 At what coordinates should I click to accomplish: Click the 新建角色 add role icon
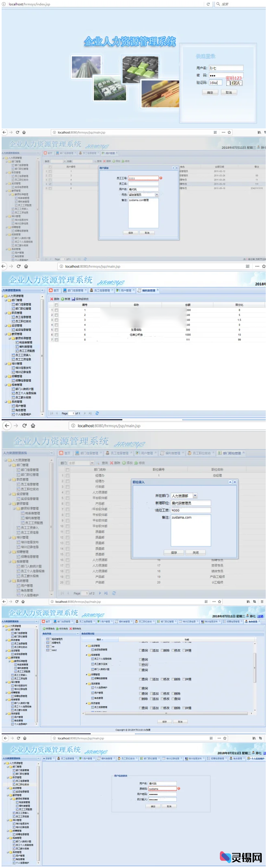click(x=44, y=629)
